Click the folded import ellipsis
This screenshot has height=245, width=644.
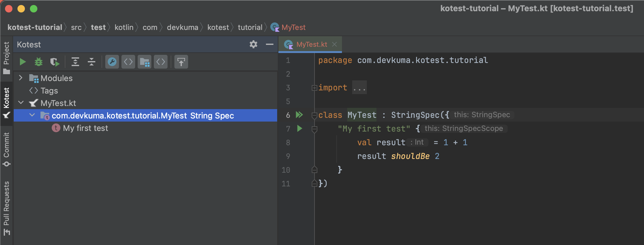pos(359,88)
